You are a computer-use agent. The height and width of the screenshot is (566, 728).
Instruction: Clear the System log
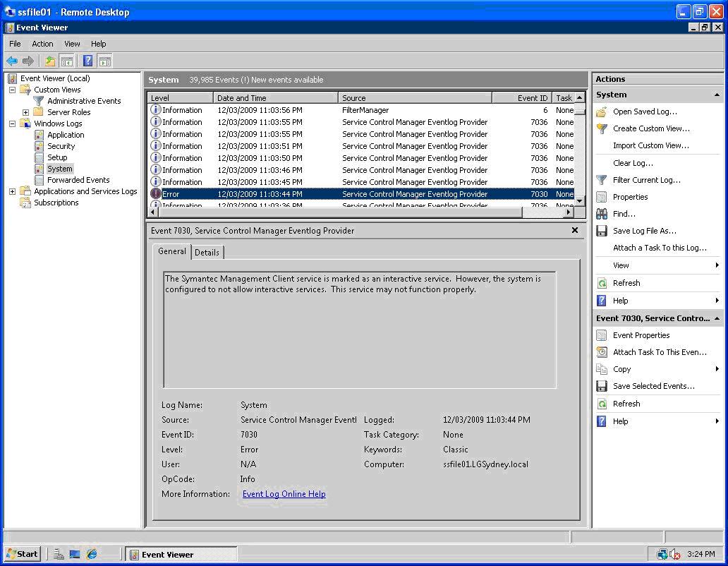click(631, 163)
